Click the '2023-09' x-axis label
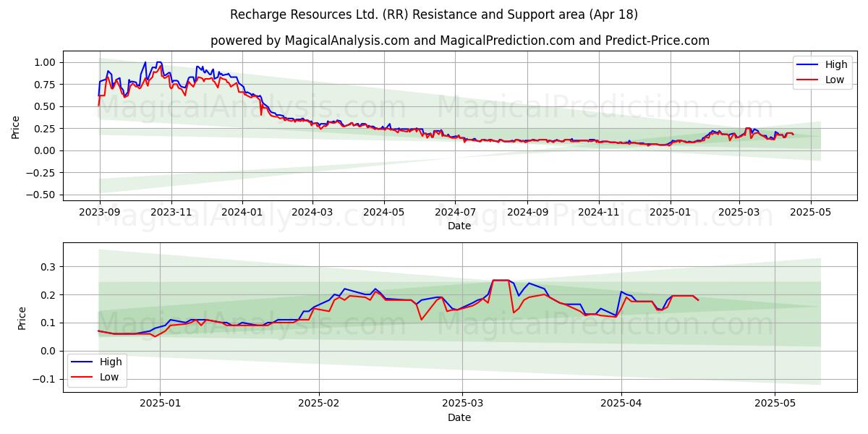868x434 pixels. pyautogui.click(x=100, y=212)
